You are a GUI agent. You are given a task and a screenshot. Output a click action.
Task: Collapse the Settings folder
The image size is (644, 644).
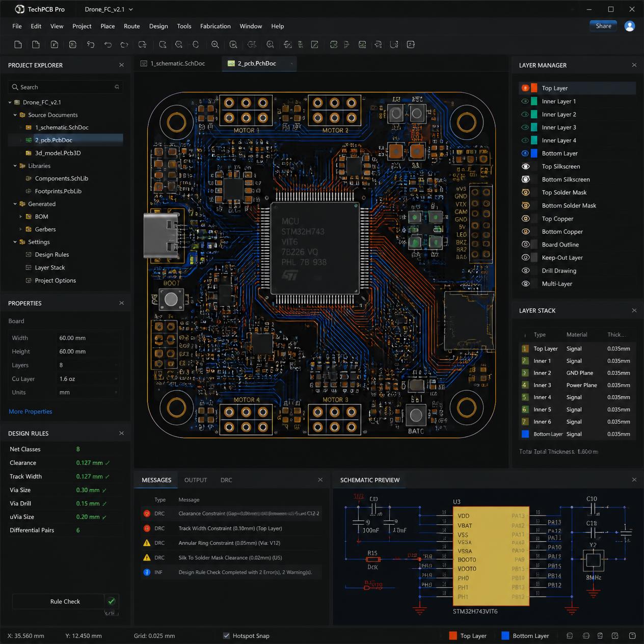point(15,242)
